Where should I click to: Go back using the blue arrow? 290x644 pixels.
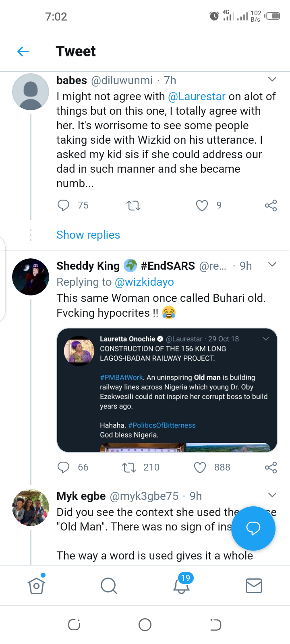[x=23, y=52]
